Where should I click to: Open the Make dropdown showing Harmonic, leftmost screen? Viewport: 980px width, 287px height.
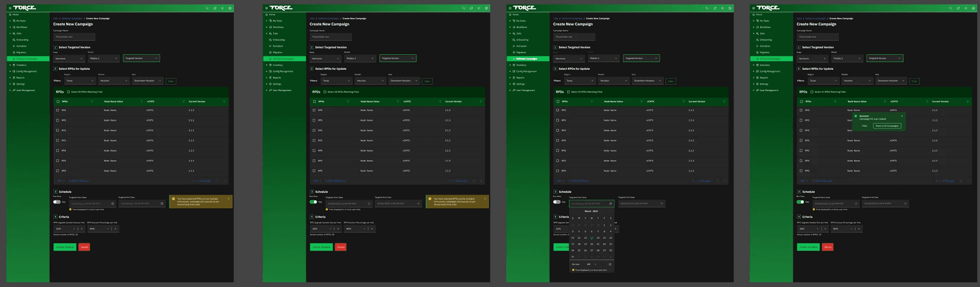(x=68, y=58)
